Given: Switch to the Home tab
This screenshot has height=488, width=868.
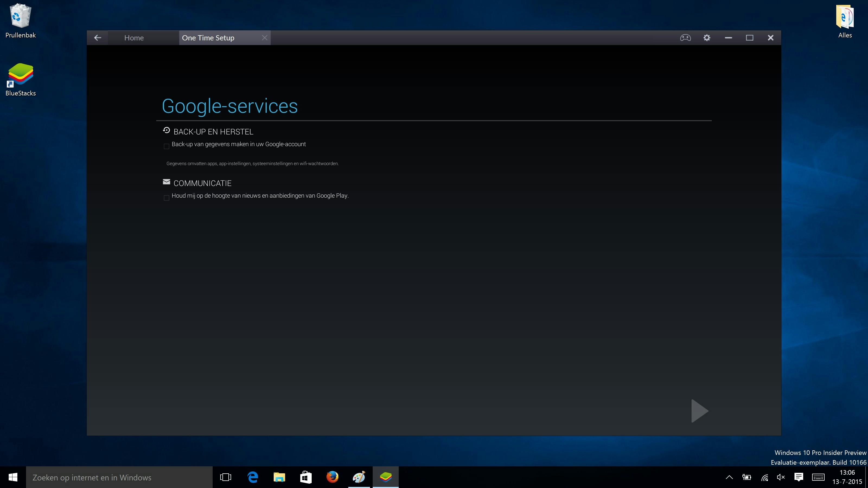Looking at the screenshot, I should 134,38.
